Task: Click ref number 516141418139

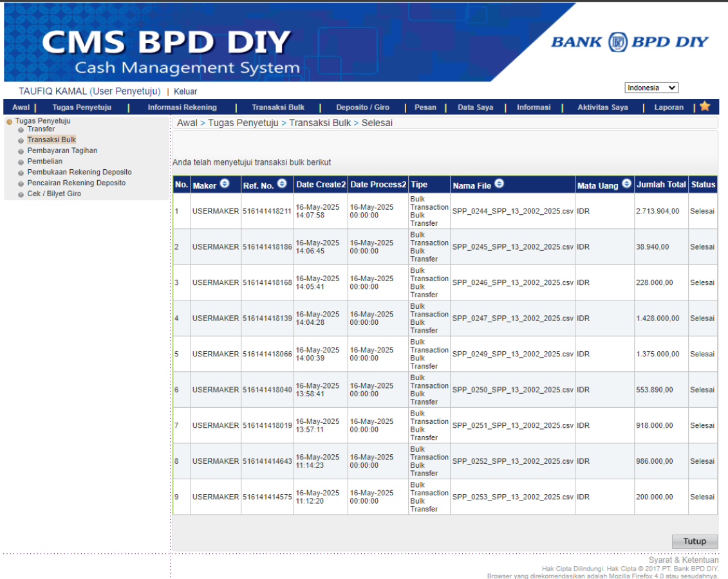Action: (x=267, y=318)
